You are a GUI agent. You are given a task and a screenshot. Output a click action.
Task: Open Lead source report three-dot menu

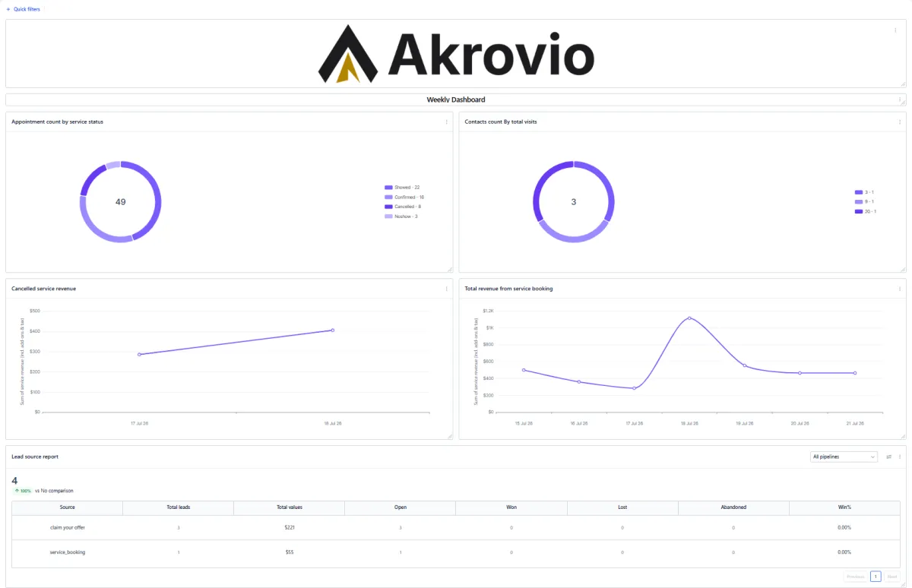900,457
